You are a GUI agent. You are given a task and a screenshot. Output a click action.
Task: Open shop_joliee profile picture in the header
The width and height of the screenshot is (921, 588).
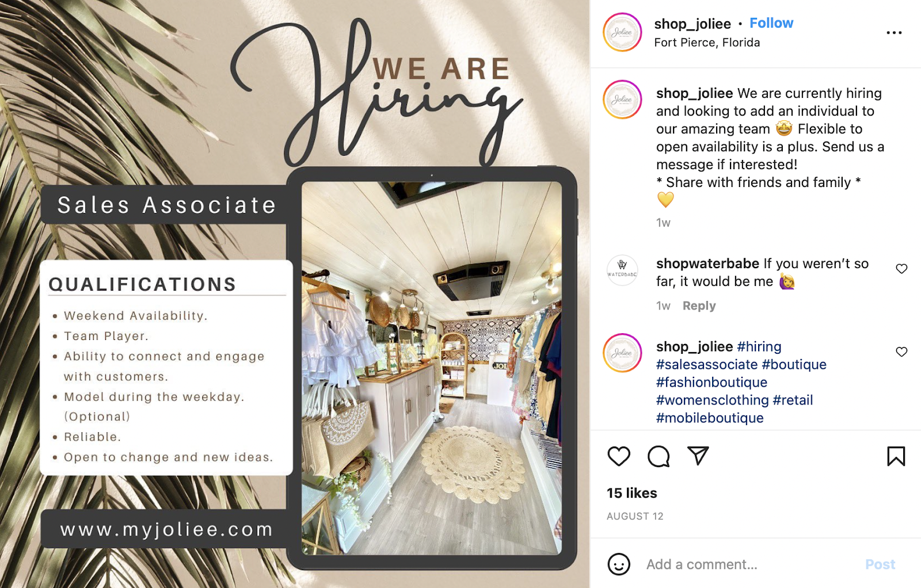[622, 32]
